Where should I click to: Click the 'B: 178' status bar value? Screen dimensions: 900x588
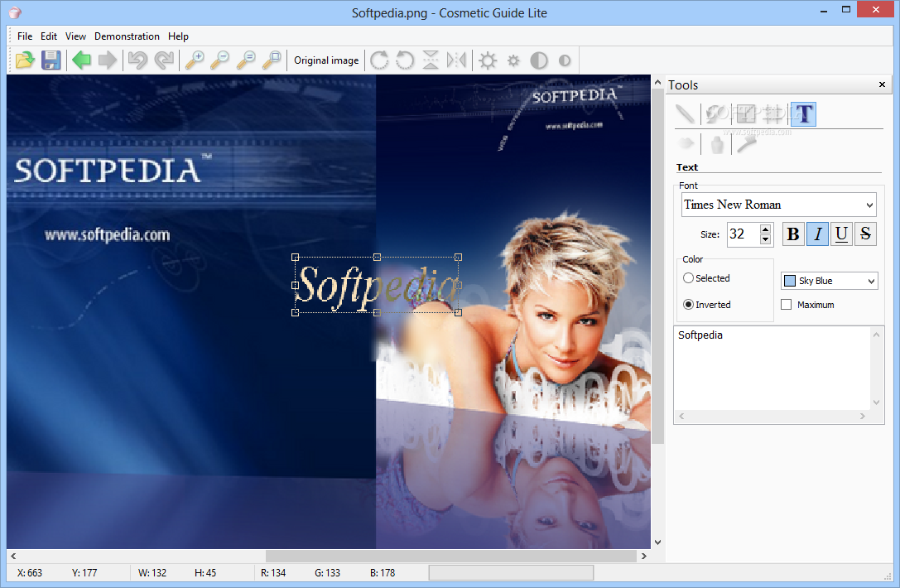pyautogui.click(x=383, y=572)
